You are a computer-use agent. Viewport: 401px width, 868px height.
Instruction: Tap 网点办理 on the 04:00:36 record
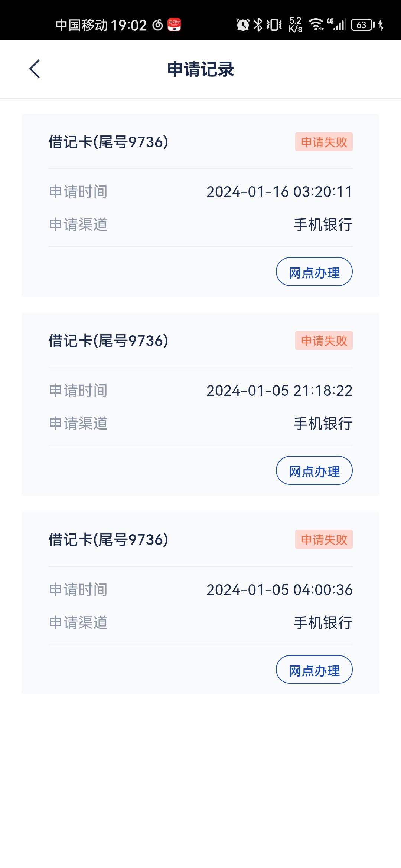click(x=314, y=670)
